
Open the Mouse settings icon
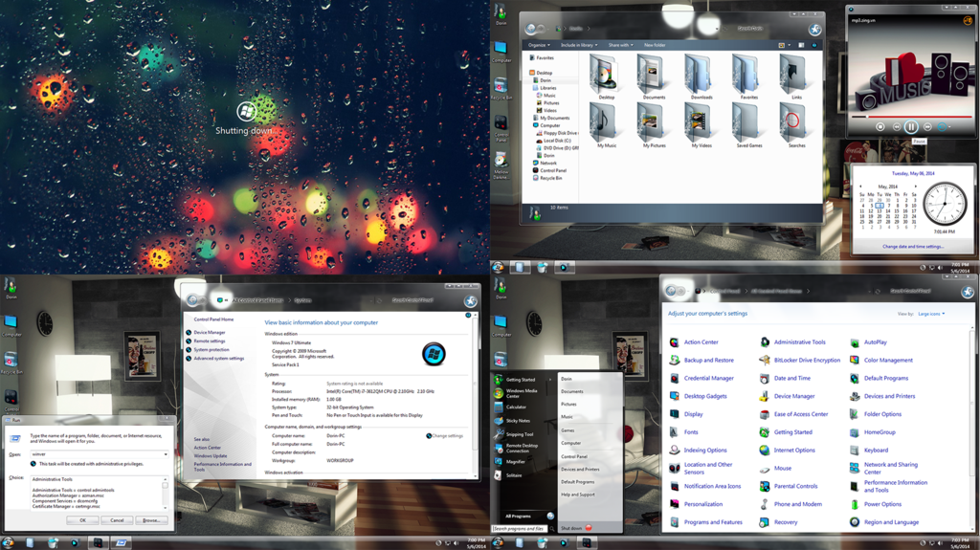pos(765,468)
